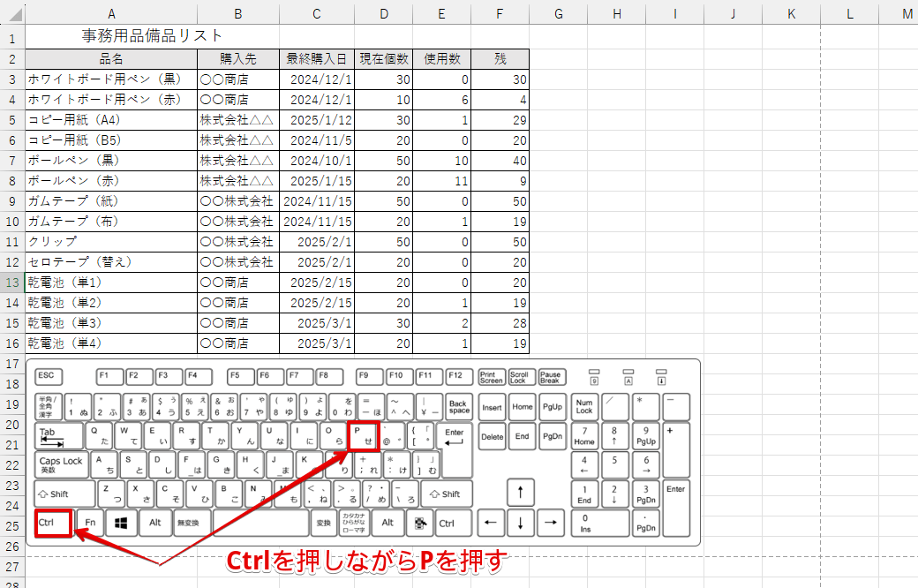Select the 品名 header cell
Viewport: 918px width, 588px height.
[111, 58]
